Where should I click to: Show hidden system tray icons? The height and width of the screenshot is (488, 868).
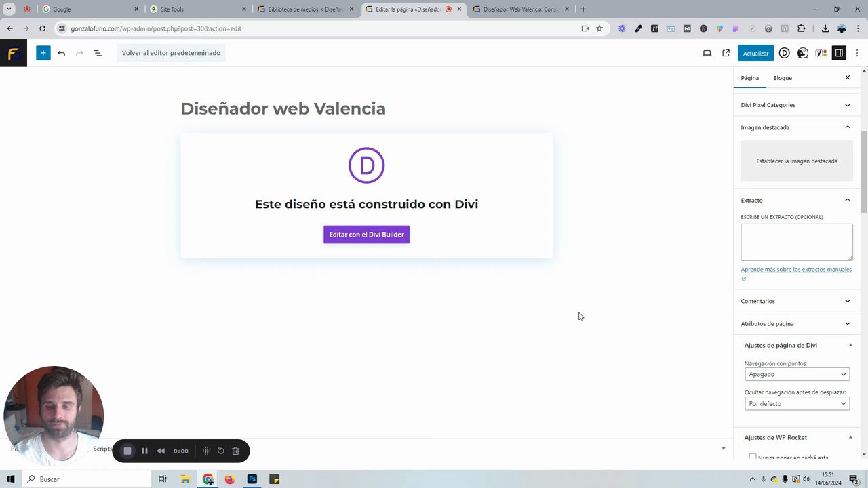752,479
